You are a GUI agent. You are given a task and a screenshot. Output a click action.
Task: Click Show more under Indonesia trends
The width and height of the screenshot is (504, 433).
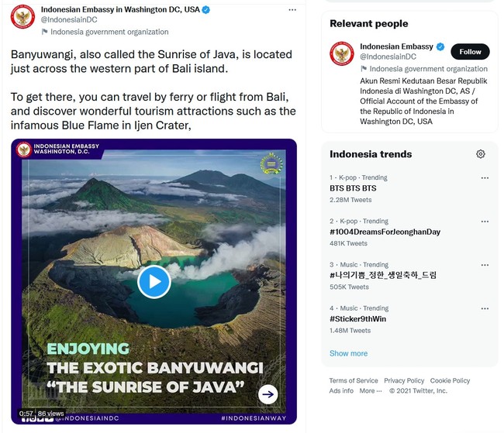348,353
